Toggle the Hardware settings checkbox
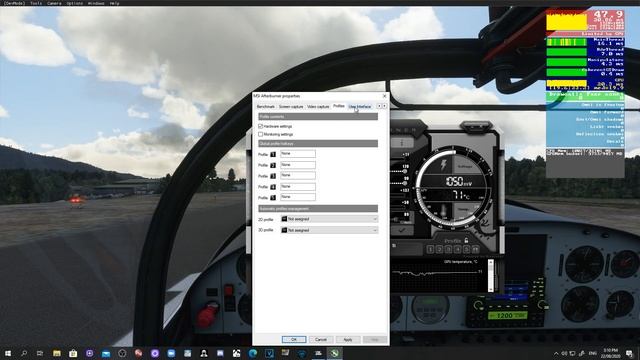The width and height of the screenshot is (640, 360). coord(260,127)
